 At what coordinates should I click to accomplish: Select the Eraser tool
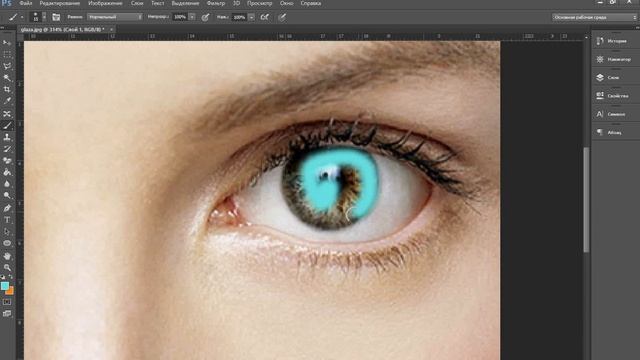tap(7, 161)
